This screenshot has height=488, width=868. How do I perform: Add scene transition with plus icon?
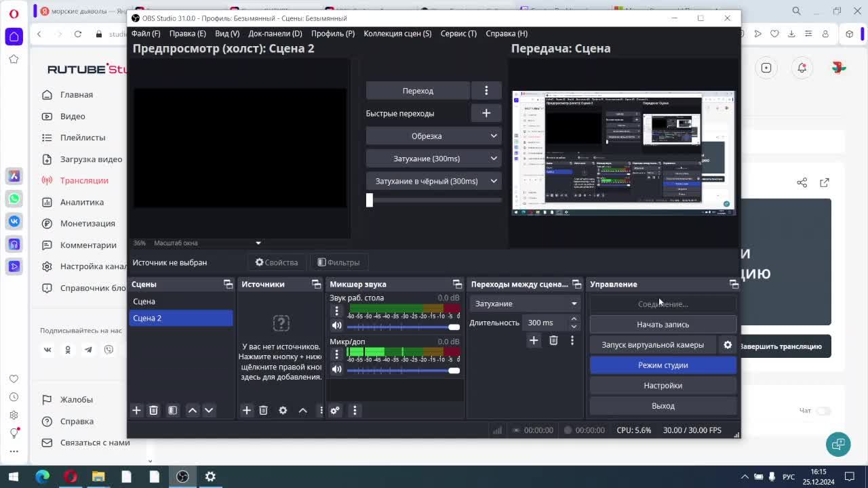tap(533, 340)
